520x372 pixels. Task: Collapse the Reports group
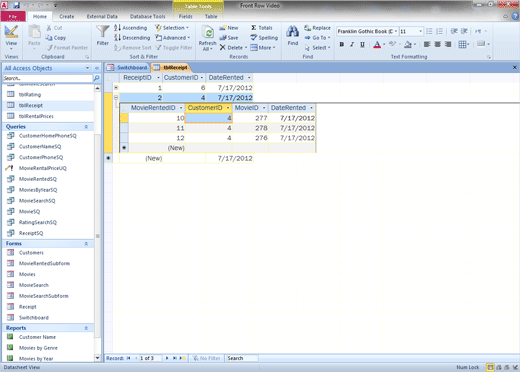[86, 328]
